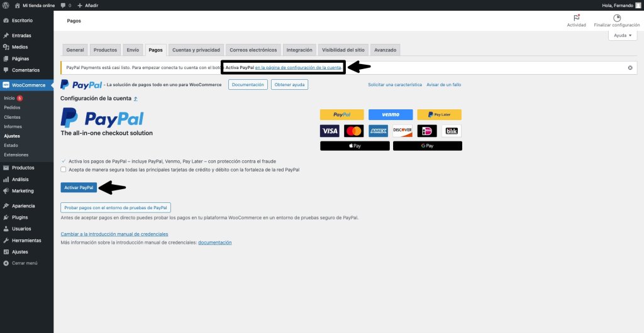The image size is (644, 333).
Task: Click the large PayPal logo
Action: click(103, 118)
